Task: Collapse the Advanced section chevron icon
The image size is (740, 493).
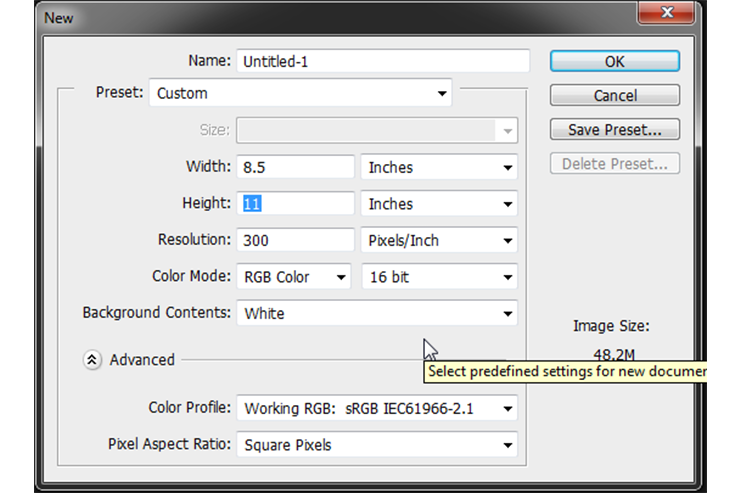Action: tap(92, 360)
